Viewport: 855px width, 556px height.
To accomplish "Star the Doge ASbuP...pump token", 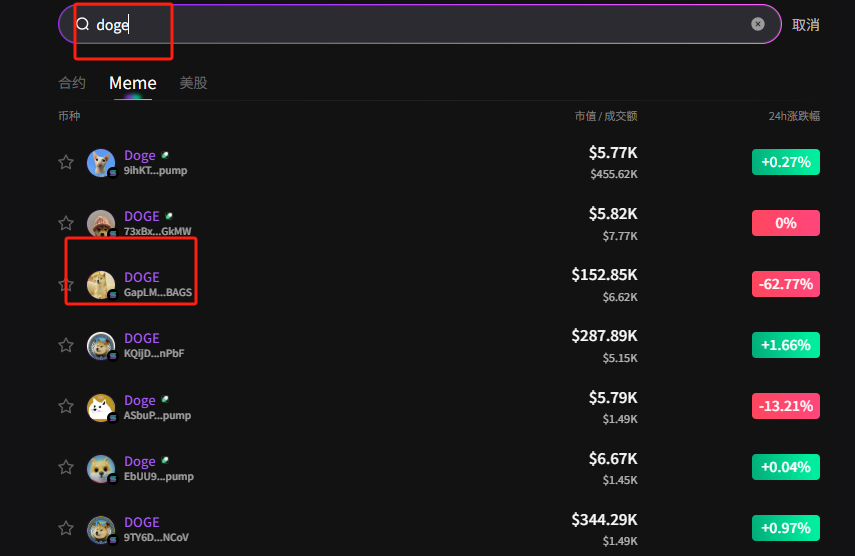I will pos(66,407).
